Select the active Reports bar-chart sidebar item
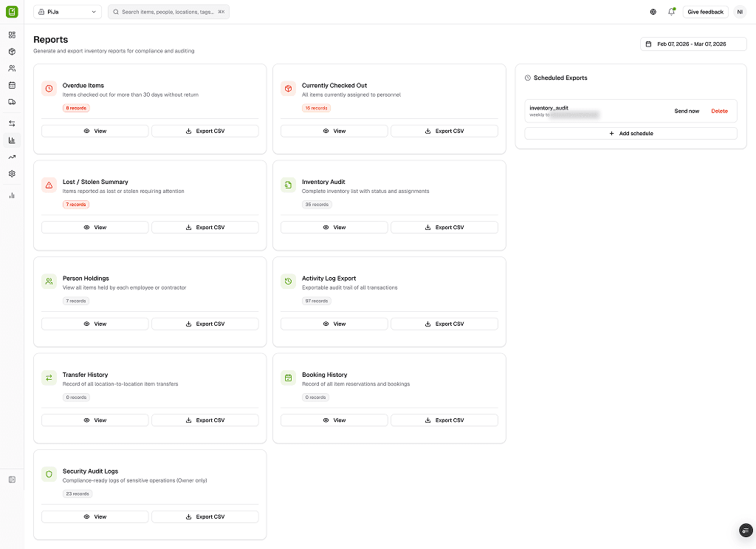756x549 pixels. [x=12, y=140]
